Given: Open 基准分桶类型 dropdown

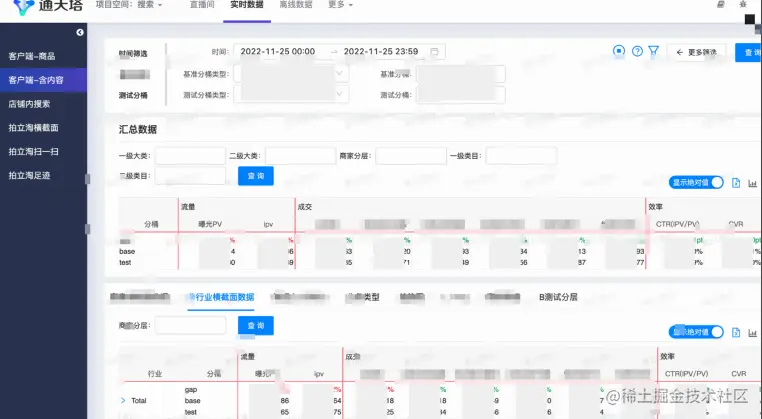Looking at the screenshot, I should click(291, 74).
